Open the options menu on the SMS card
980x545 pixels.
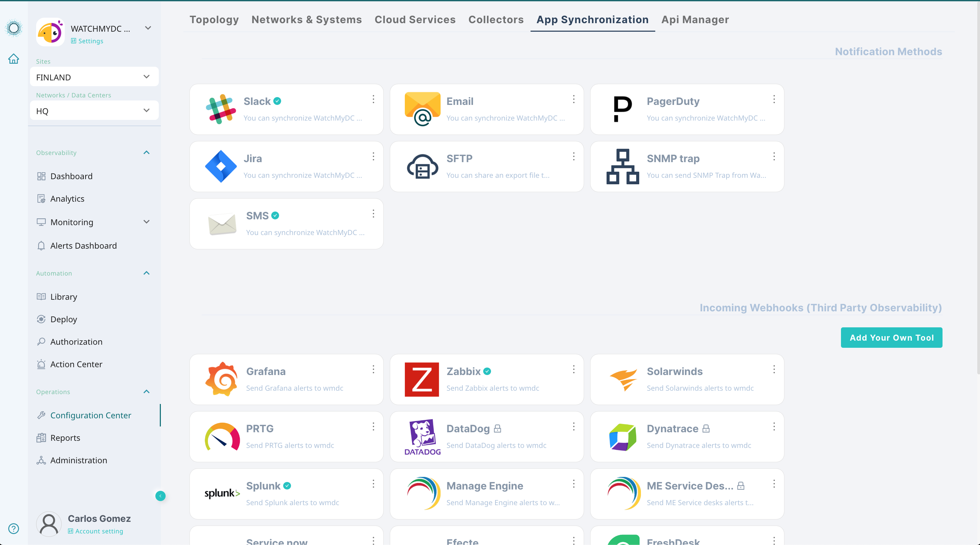(373, 214)
